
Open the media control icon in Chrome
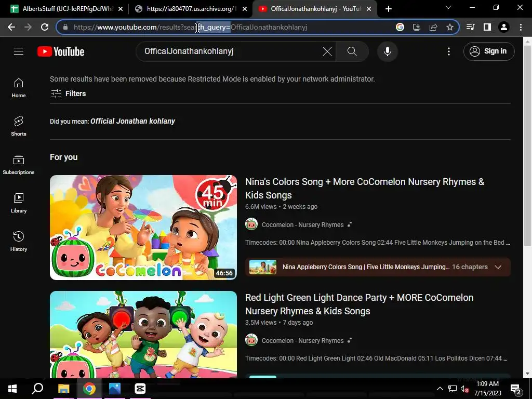tap(471, 27)
